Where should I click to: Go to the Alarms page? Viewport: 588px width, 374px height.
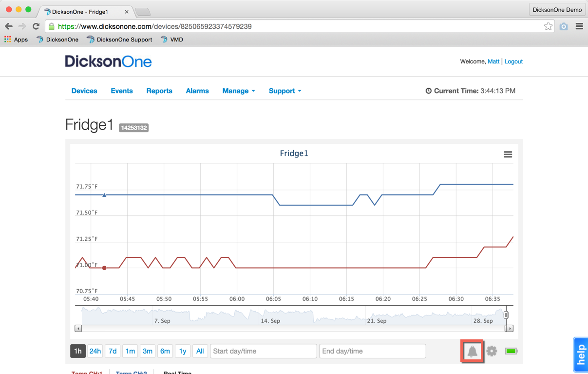[x=197, y=91]
